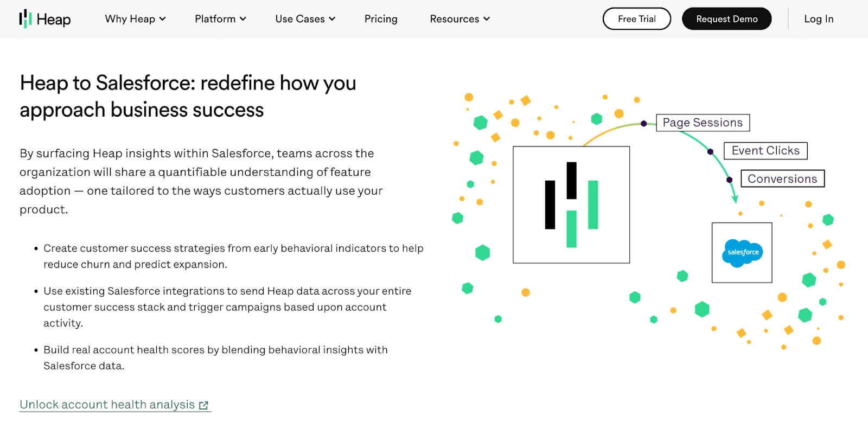The image size is (868, 435).
Task: Click the green arrowhead pointing at Salesforce
Action: pyautogui.click(x=735, y=200)
